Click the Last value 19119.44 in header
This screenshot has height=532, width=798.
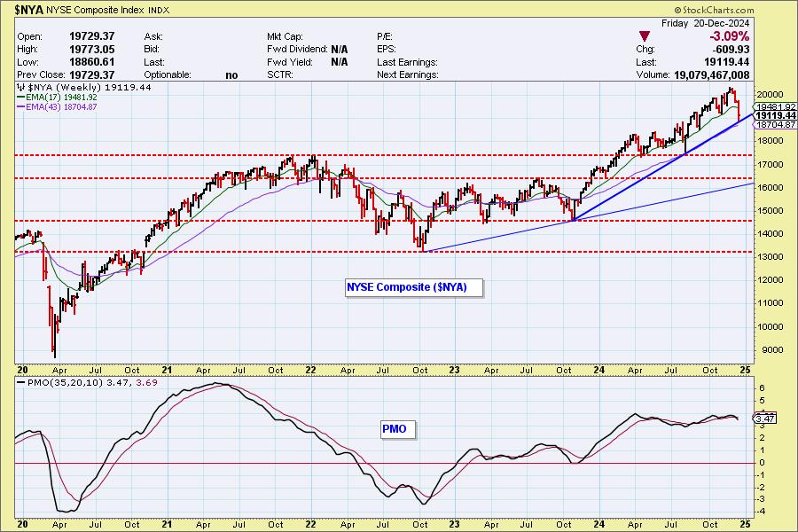pos(727,61)
